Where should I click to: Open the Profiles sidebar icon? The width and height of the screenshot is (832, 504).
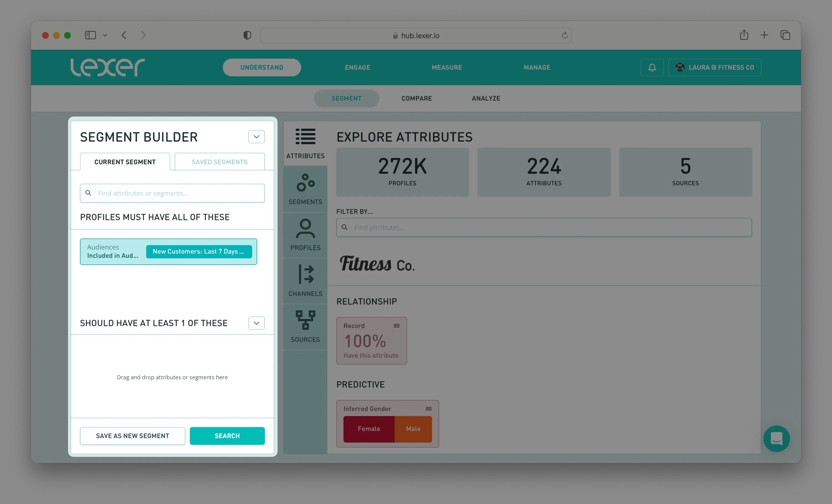coord(305,228)
